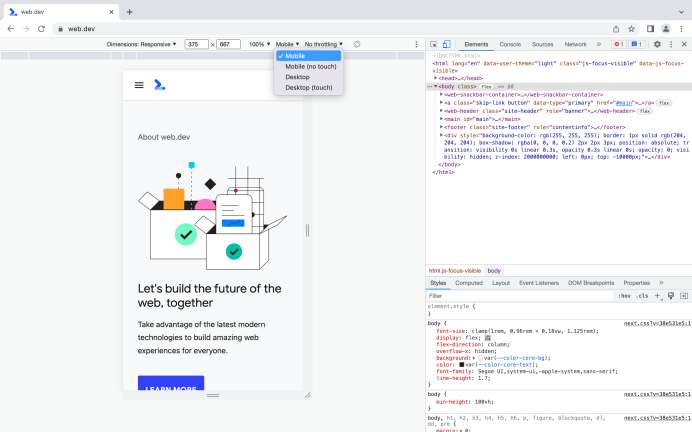Expand the web-snackbar-container node
Viewport: 692px width, 432px height.
[441, 94]
